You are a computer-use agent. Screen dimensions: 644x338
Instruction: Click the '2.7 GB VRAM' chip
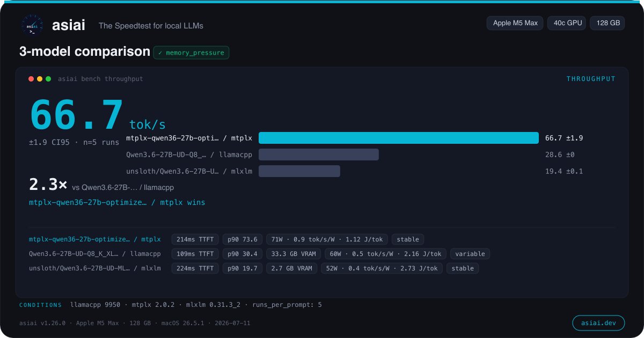tap(291, 268)
